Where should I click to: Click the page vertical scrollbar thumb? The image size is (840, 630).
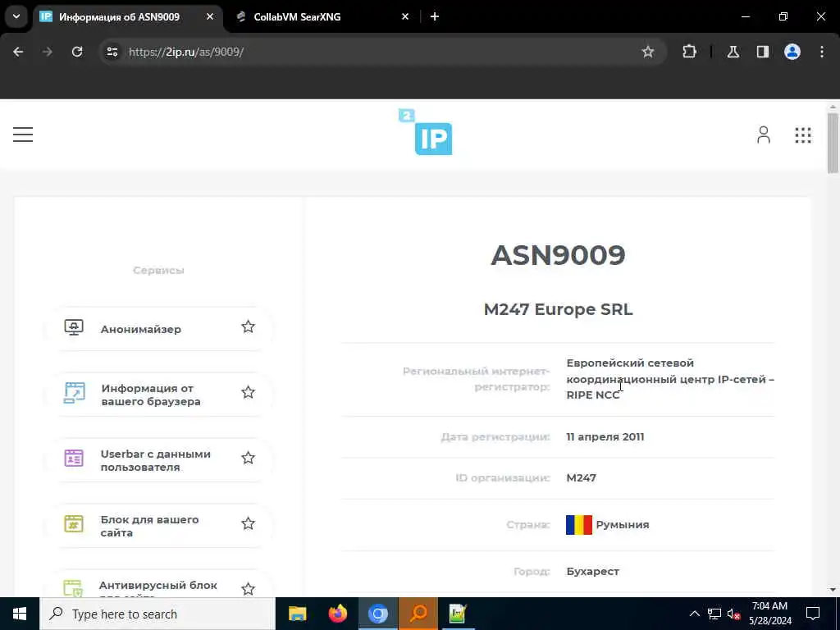[x=832, y=143]
